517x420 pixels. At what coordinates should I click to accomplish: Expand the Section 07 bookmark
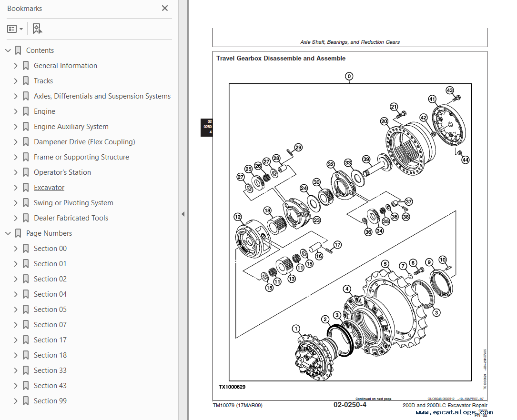[16, 324]
